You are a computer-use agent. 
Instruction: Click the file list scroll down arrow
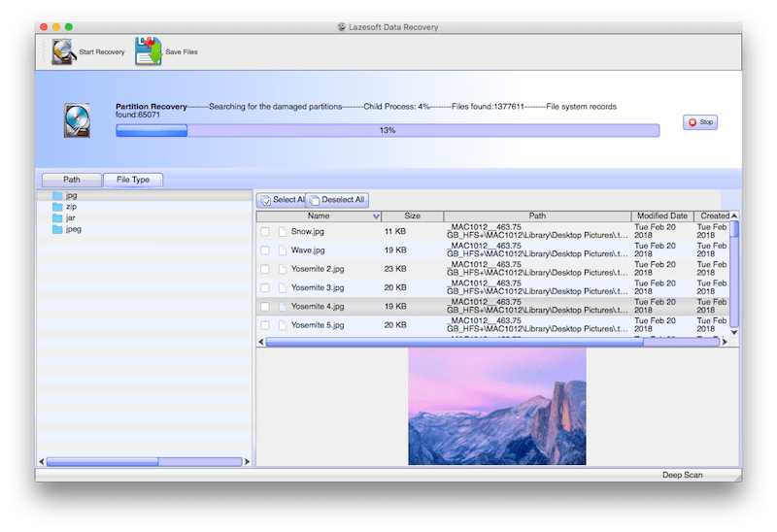point(734,332)
